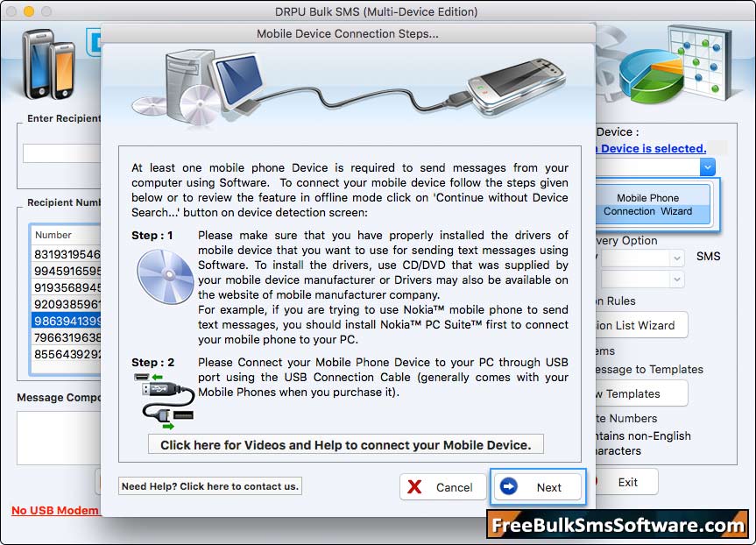Open the dropdown below the SMS dropdown
The height and width of the screenshot is (545, 756).
[643, 280]
